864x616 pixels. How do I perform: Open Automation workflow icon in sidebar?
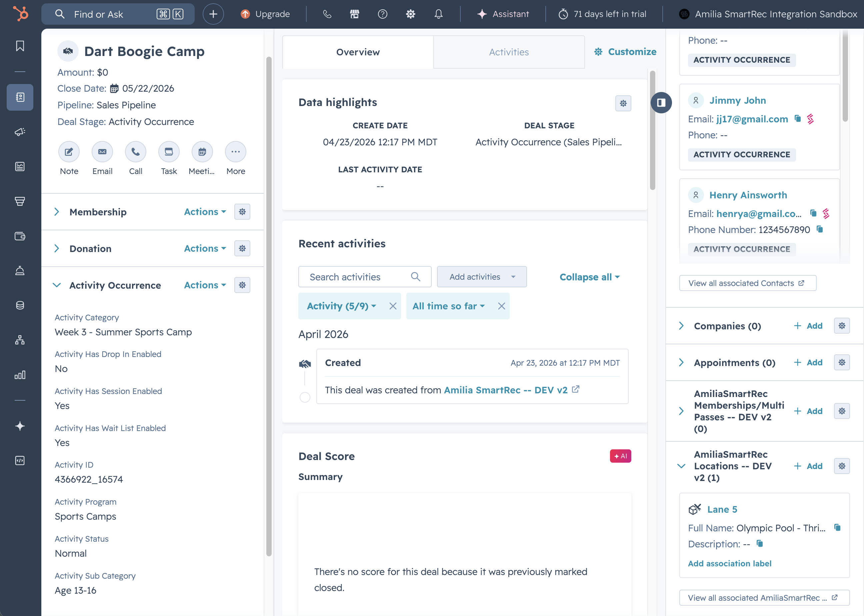point(20,340)
